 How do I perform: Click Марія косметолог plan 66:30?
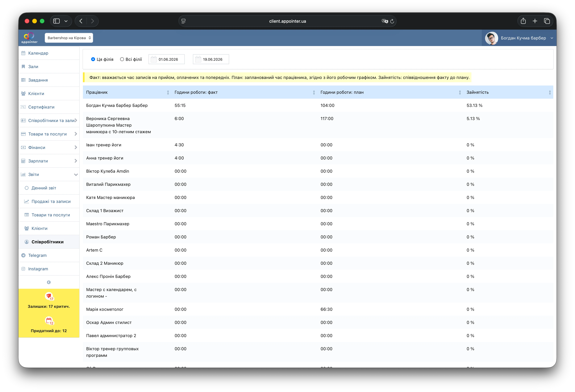(x=326, y=309)
